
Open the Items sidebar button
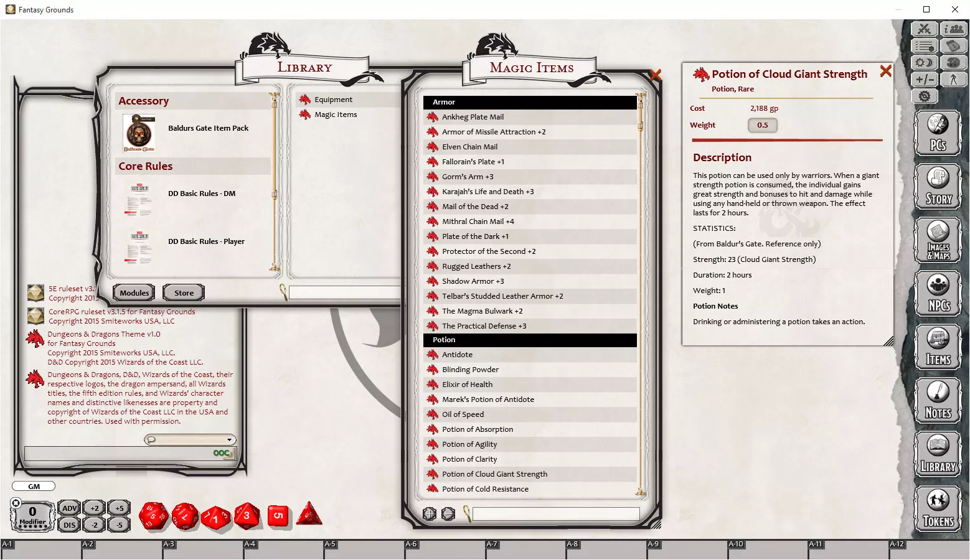coord(938,347)
